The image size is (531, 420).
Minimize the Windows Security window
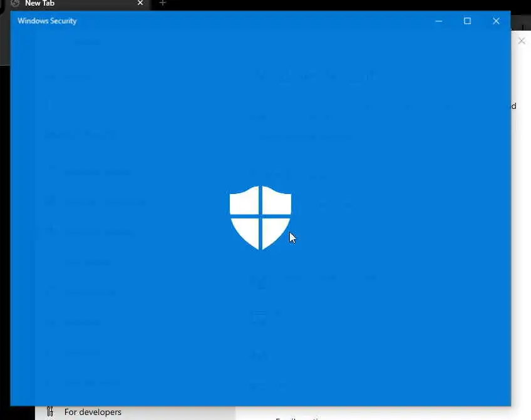coord(438,21)
